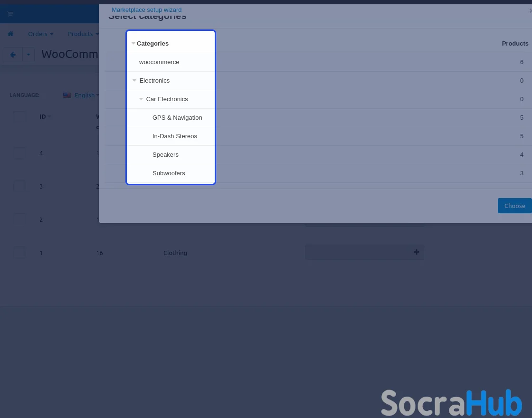
Task: Tick the checkbox for row ID 3
Action: [19, 186]
